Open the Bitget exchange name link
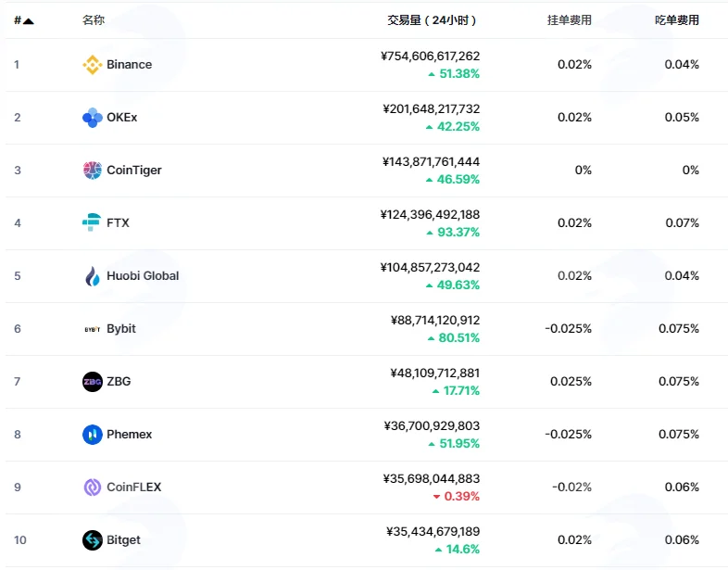Viewport: 728px width, 570px height. coord(123,540)
